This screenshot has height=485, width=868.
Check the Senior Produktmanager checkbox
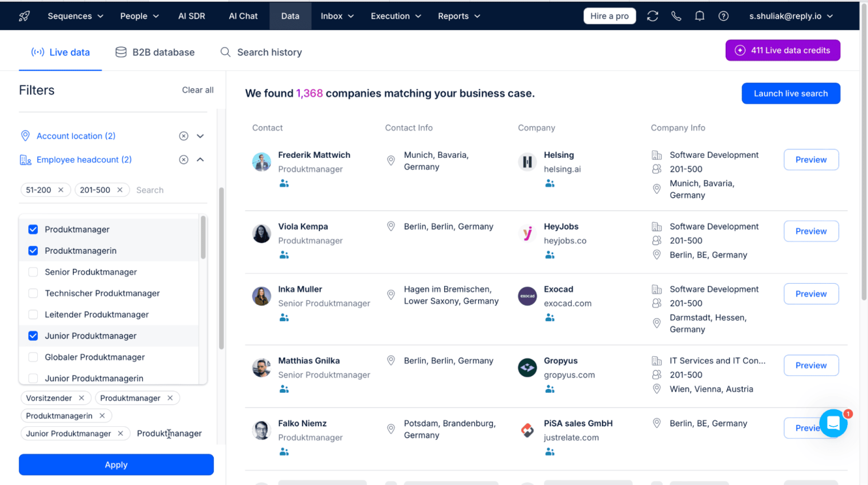33,272
